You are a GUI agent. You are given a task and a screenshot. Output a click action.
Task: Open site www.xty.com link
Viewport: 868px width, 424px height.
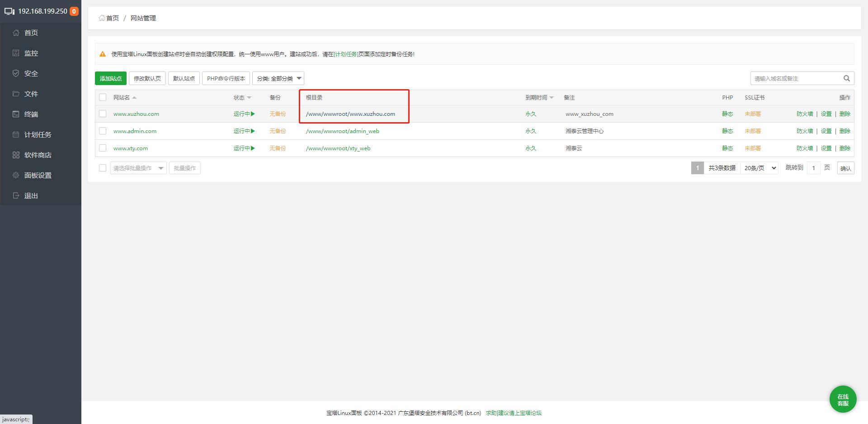point(130,148)
